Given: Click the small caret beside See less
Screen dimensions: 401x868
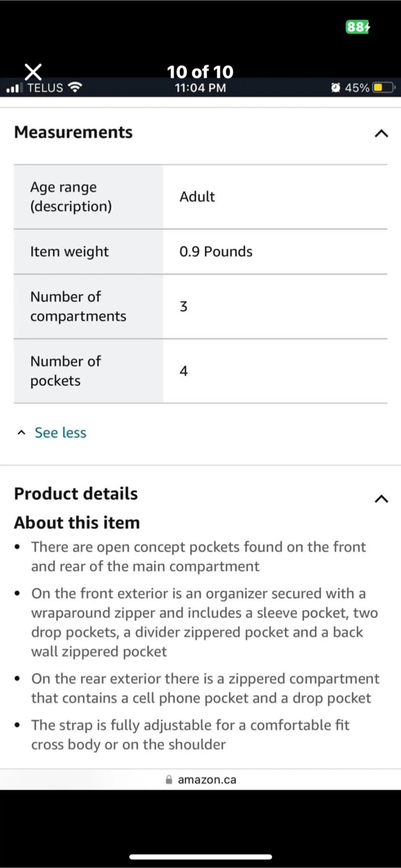Looking at the screenshot, I should pos(22,433).
